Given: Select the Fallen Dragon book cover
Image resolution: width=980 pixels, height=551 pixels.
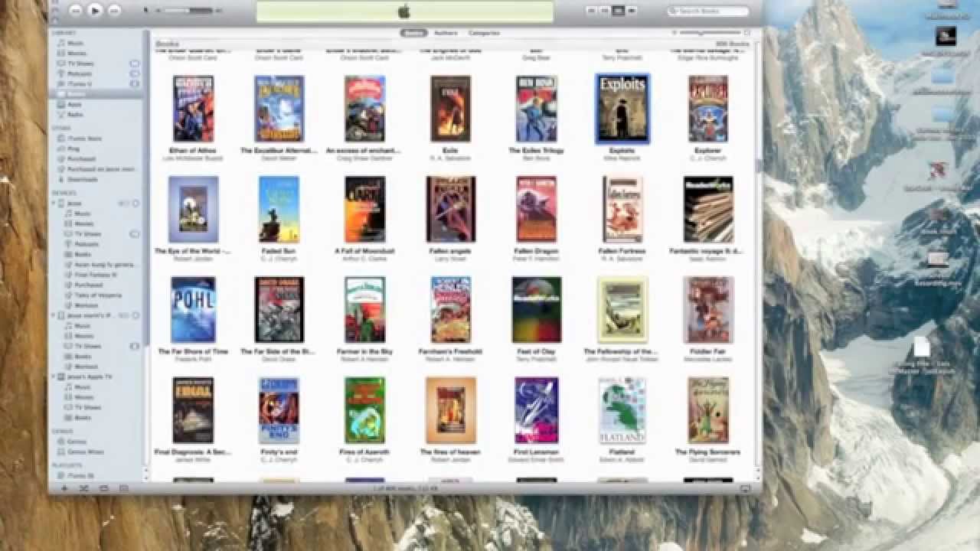Looking at the screenshot, I should (x=536, y=209).
